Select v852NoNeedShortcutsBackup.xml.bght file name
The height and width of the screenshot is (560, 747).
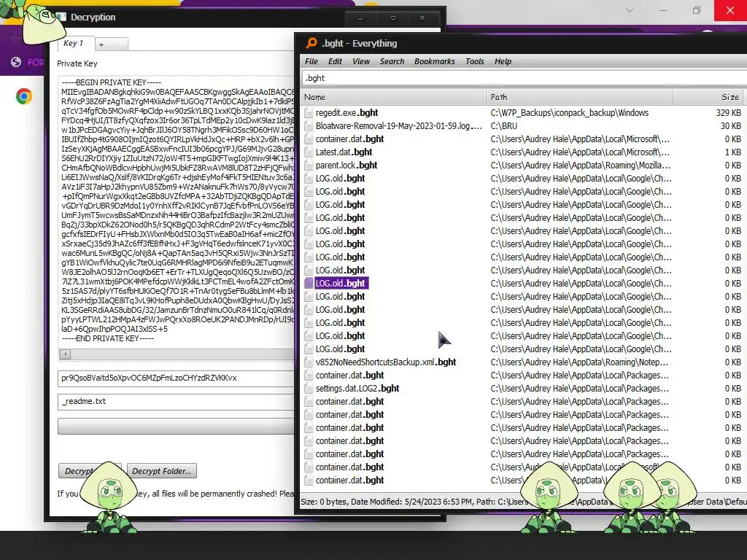click(386, 362)
